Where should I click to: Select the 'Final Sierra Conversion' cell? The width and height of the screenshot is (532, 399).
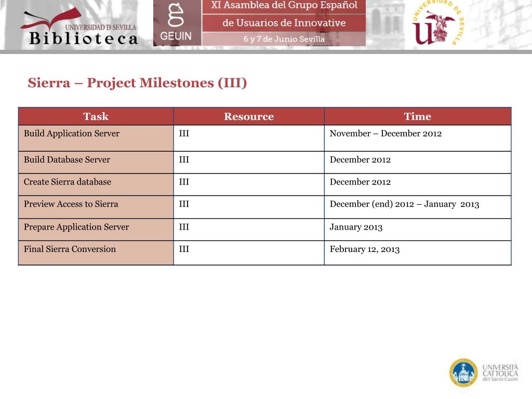point(96,253)
